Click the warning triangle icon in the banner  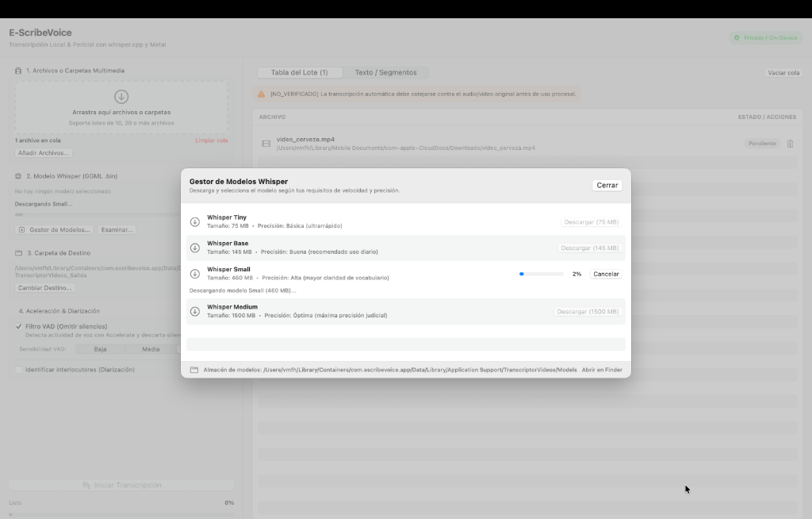coord(262,94)
